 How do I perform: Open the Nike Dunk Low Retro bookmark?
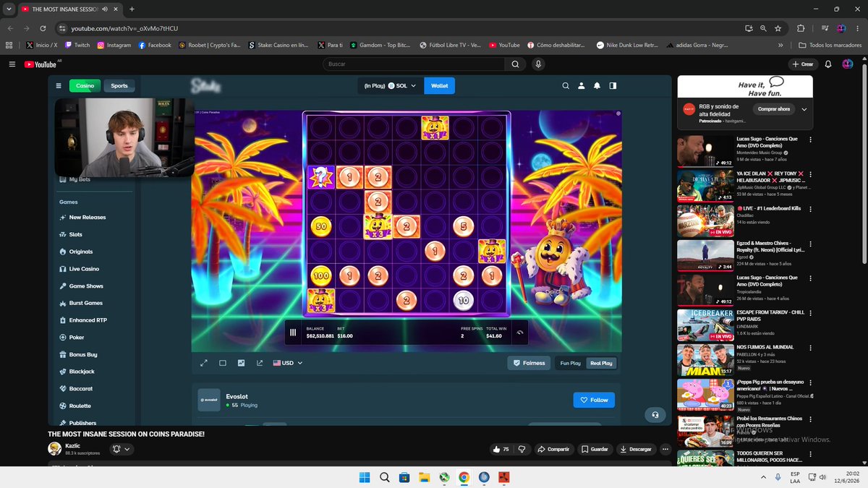click(x=627, y=45)
